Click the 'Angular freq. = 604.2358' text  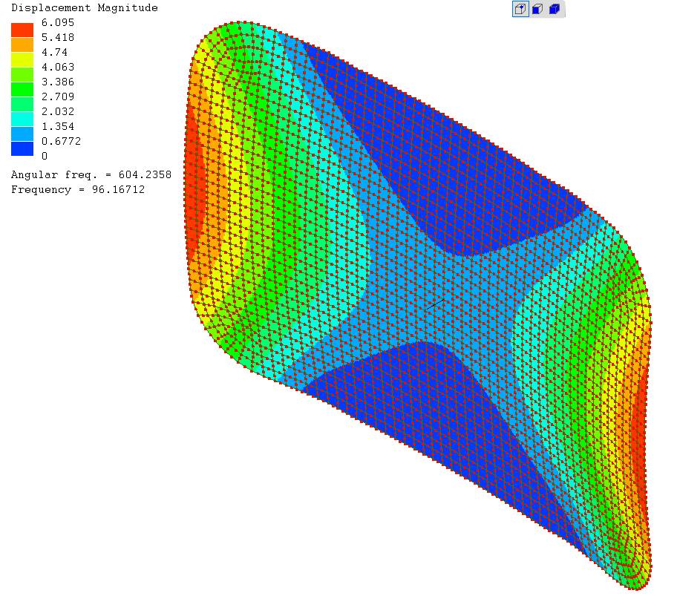91,175
